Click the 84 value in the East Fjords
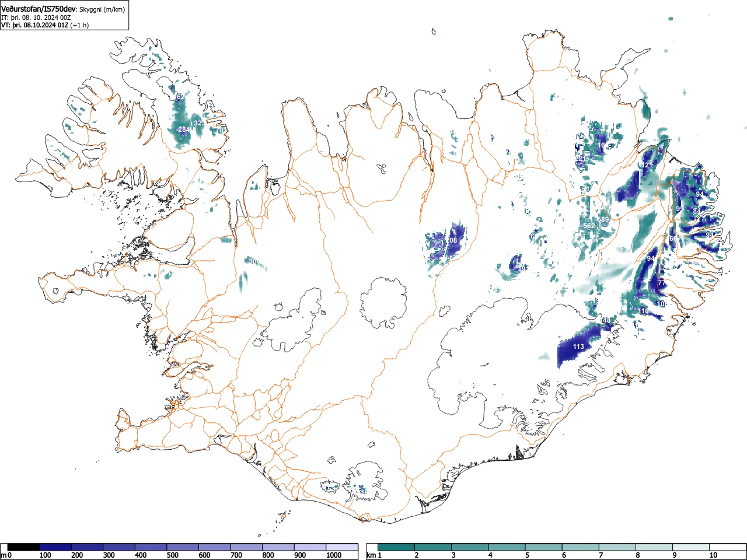This screenshot has height=560, width=747. tap(697, 211)
